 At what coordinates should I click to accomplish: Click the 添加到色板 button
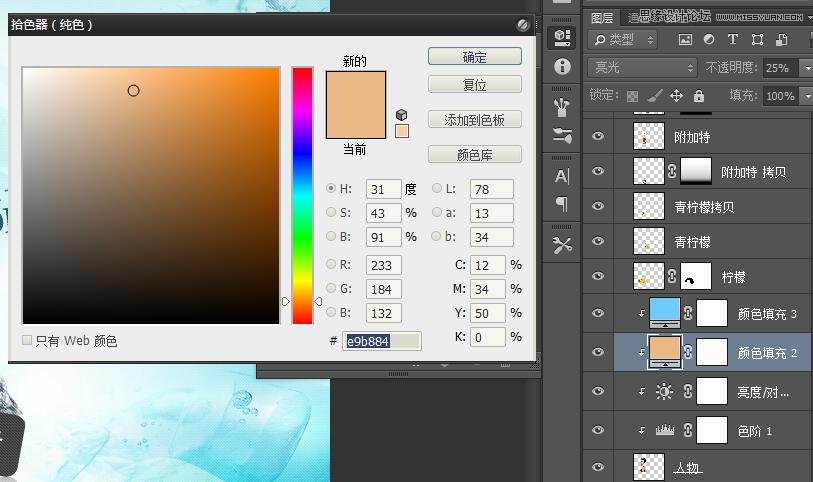[x=475, y=120]
